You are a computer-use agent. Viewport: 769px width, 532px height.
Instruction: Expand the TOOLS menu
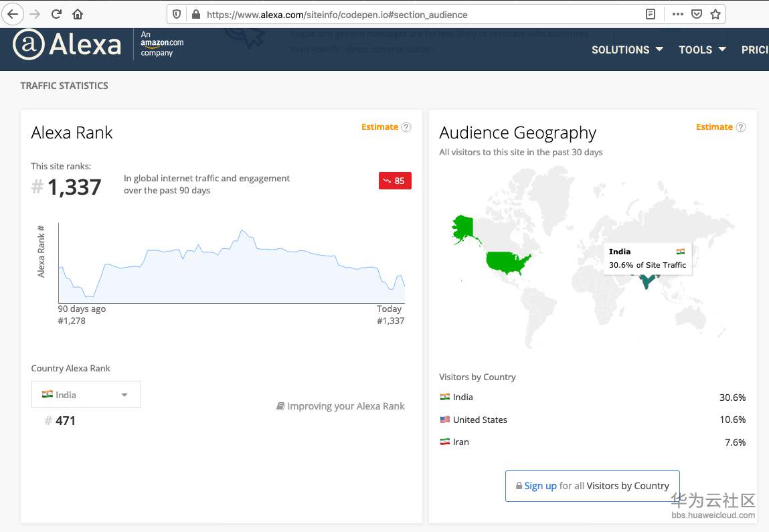pyautogui.click(x=702, y=50)
